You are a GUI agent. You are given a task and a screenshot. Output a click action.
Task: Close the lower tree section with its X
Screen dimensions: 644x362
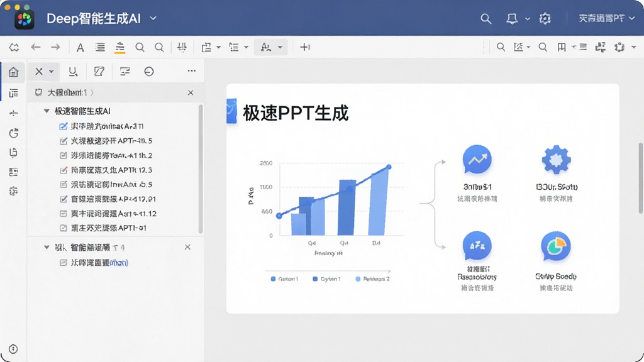187,247
